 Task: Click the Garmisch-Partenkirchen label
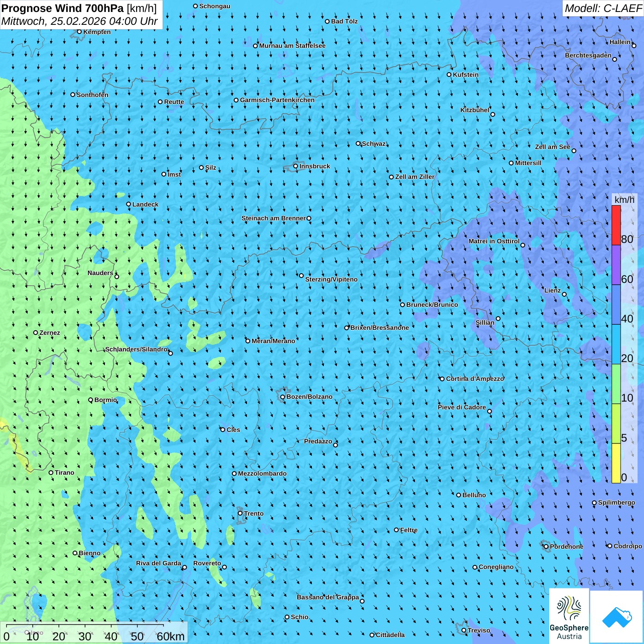(x=277, y=100)
